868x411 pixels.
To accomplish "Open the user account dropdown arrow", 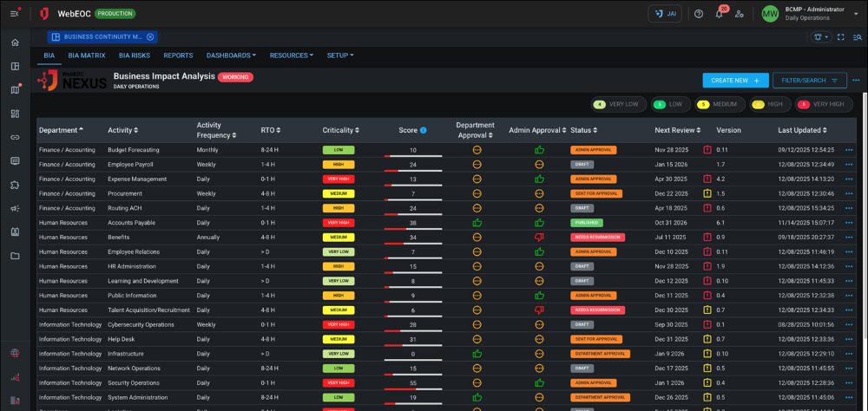I will [x=855, y=14].
